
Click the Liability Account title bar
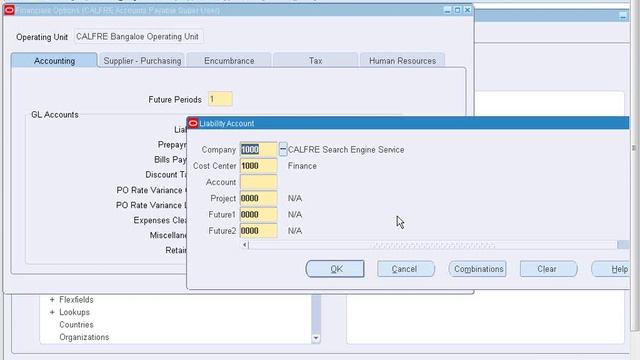pos(408,123)
